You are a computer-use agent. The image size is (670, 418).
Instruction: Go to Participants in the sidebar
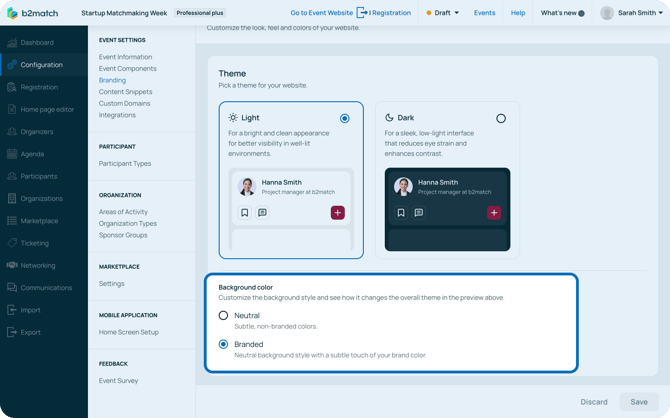point(39,176)
